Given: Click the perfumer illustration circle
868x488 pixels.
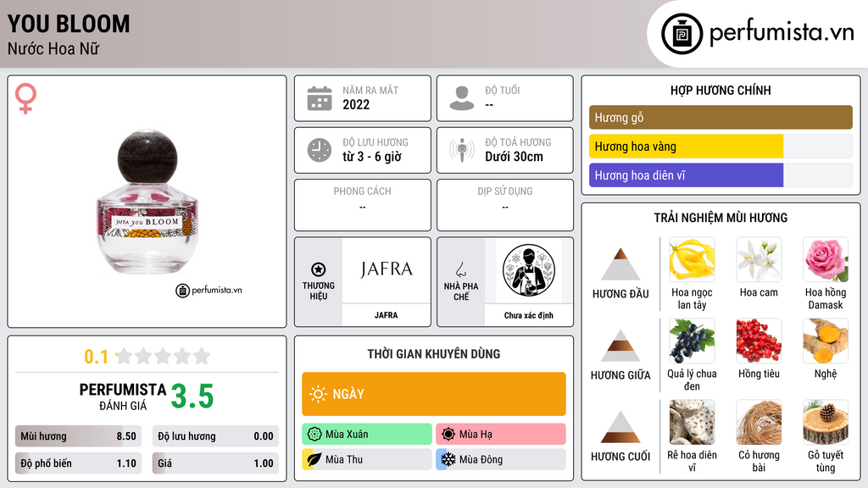Looking at the screenshot, I should (x=529, y=270).
